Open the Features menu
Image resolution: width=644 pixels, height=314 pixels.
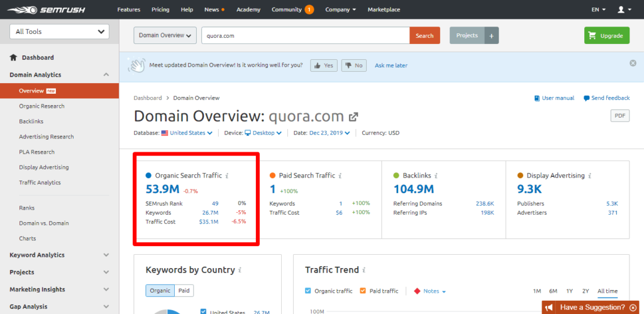coord(128,9)
